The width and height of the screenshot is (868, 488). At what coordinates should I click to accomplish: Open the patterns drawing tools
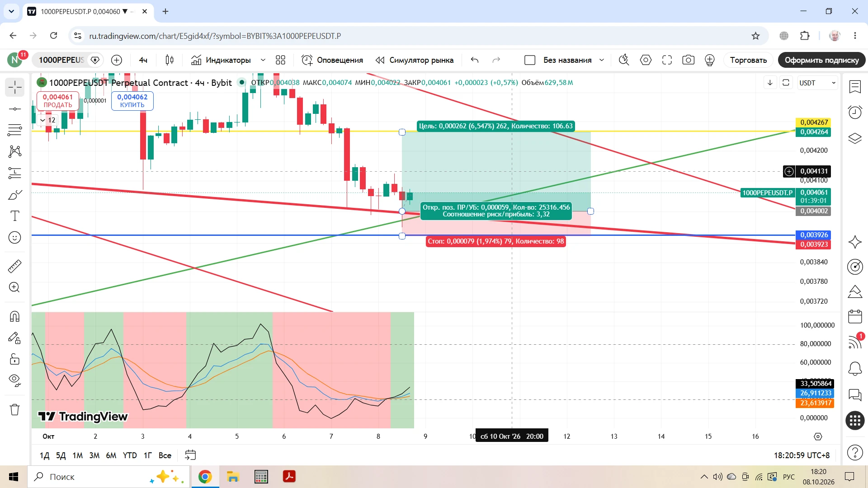tap(14, 151)
